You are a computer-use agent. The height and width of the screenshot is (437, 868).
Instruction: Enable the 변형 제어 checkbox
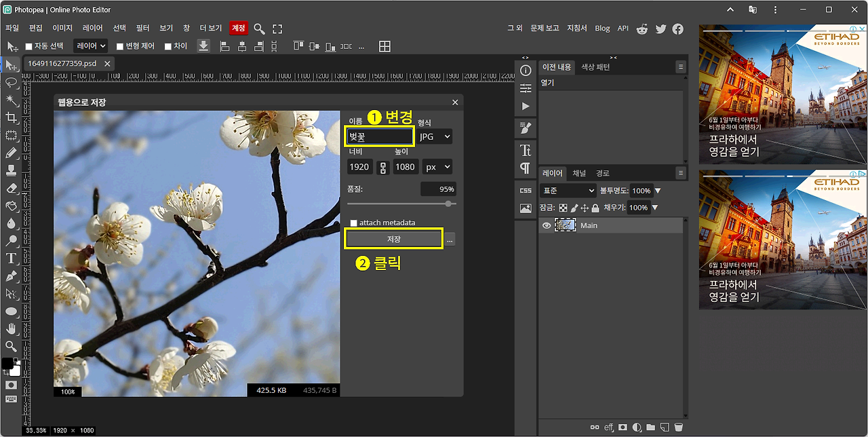click(120, 46)
